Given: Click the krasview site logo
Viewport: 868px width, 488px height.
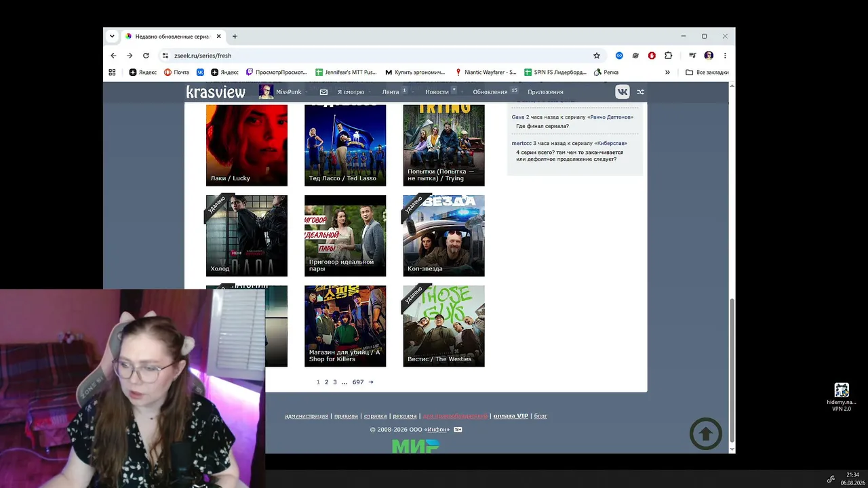Looking at the screenshot, I should tap(216, 91).
